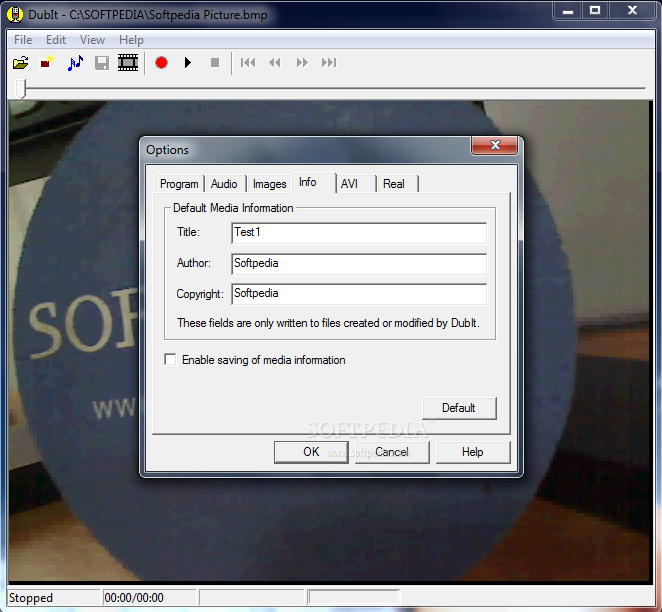Image resolution: width=662 pixels, height=612 pixels.
Task: Switch to the Program tab
Action: click(179, 184)
